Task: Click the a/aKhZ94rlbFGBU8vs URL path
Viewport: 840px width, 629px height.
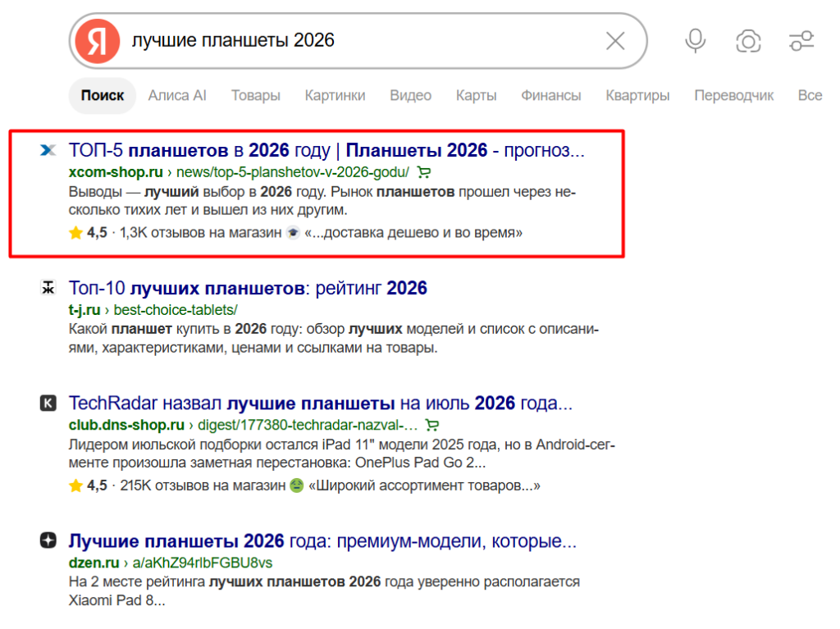Action: [203, 563]
